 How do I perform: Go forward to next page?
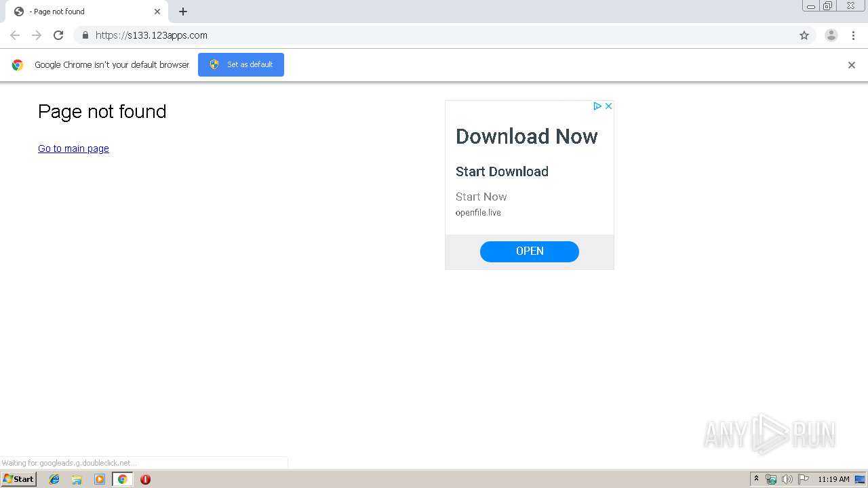click(37, 35)
